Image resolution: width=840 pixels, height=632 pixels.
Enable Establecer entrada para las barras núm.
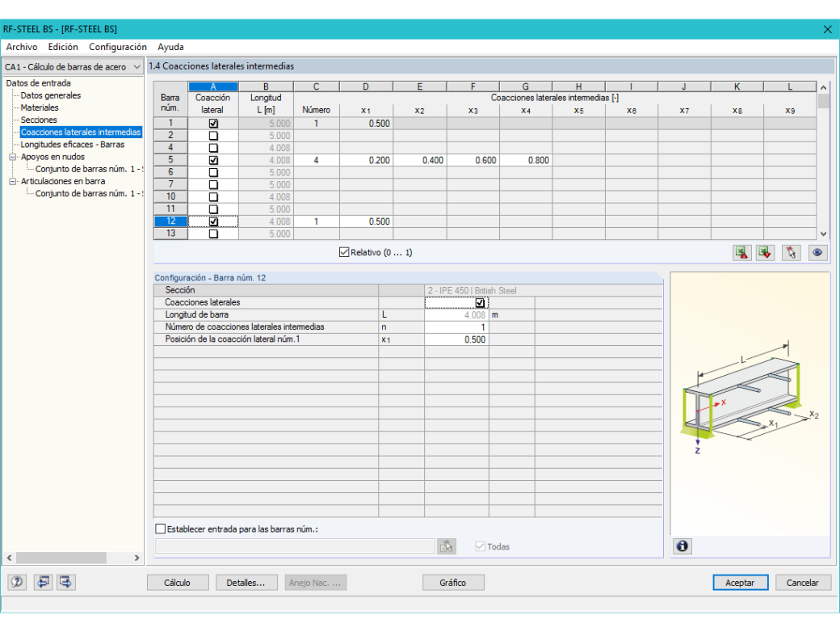pyautogui.click(x=160, y=529)
